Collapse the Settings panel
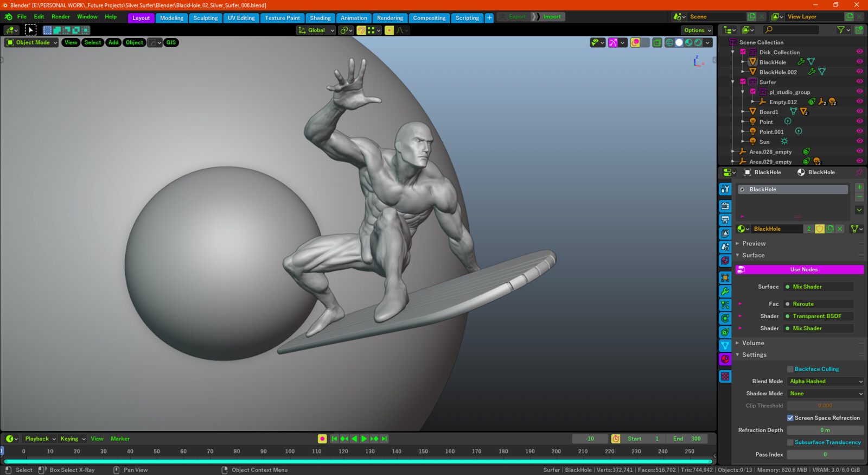The height and width of the screenshot is (475, 868). click(x=754, y=355)
